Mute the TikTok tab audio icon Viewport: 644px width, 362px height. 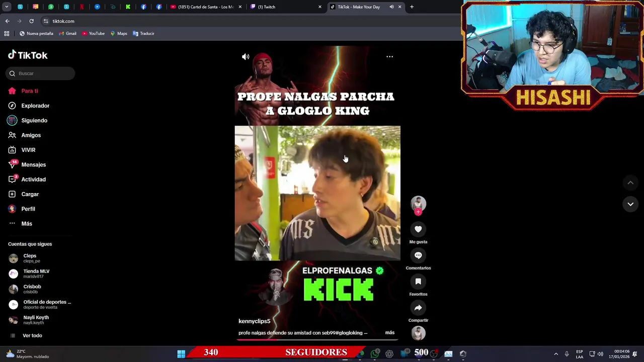(x=391, y=7)
